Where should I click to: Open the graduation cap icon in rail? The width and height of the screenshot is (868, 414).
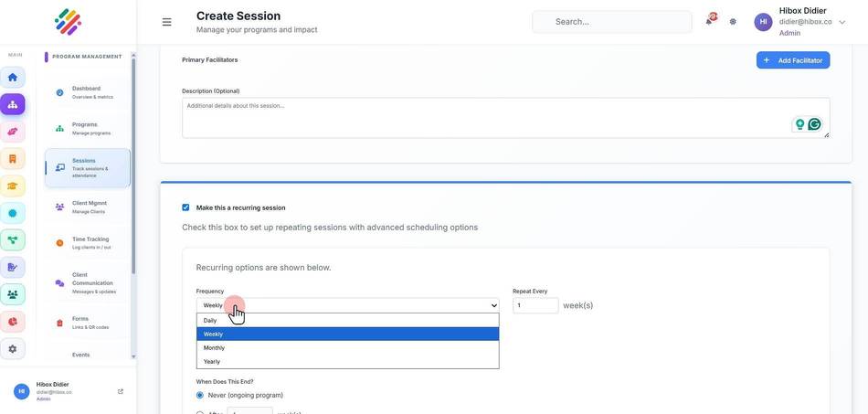(12, 186)
